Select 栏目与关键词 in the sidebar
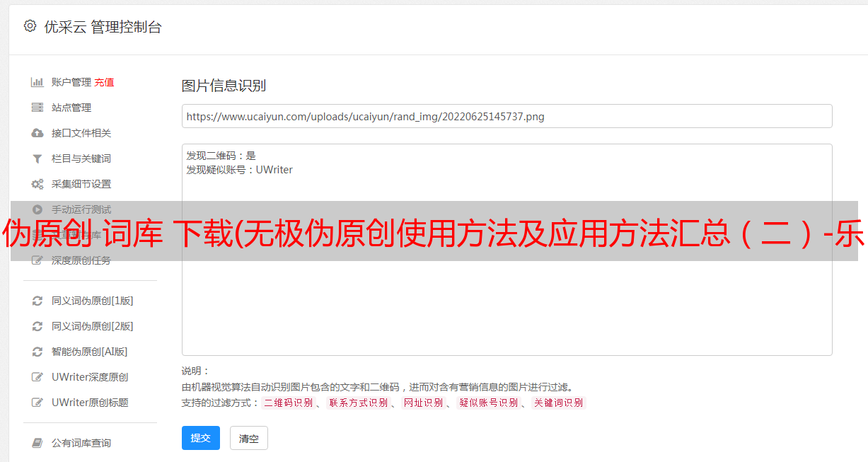Image resolution: width=868 pixels, height=462 pixels. tap(81, 158)
